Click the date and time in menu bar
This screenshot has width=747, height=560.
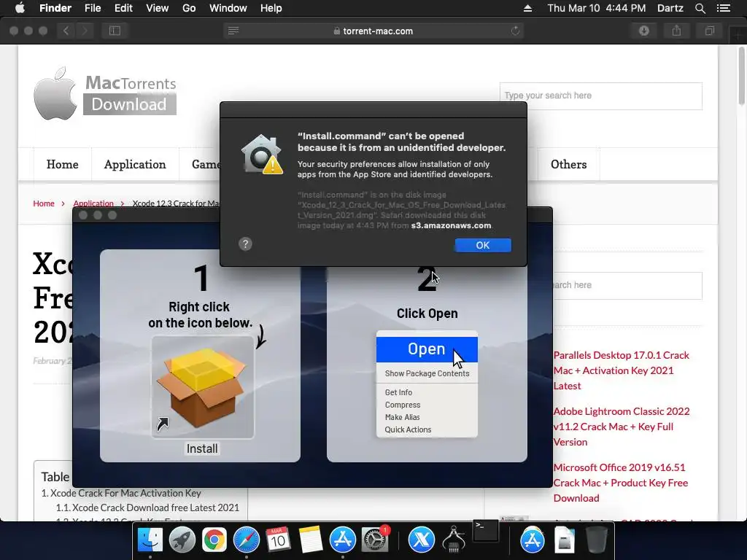pos(597,8)
